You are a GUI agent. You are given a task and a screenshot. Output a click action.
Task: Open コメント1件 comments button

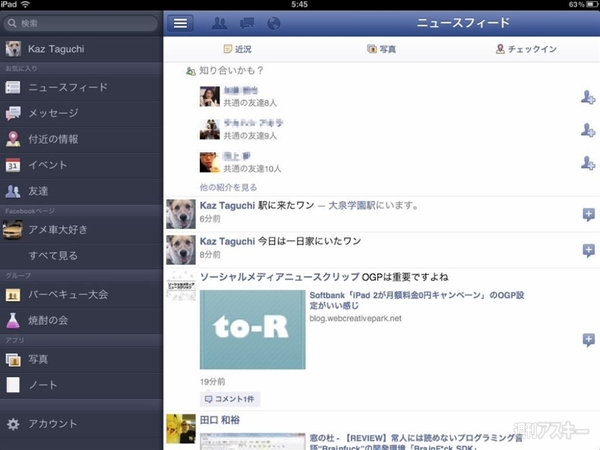pos(230,399)
